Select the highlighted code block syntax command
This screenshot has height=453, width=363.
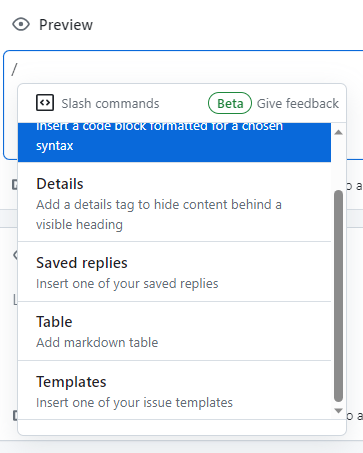[174, 142]
